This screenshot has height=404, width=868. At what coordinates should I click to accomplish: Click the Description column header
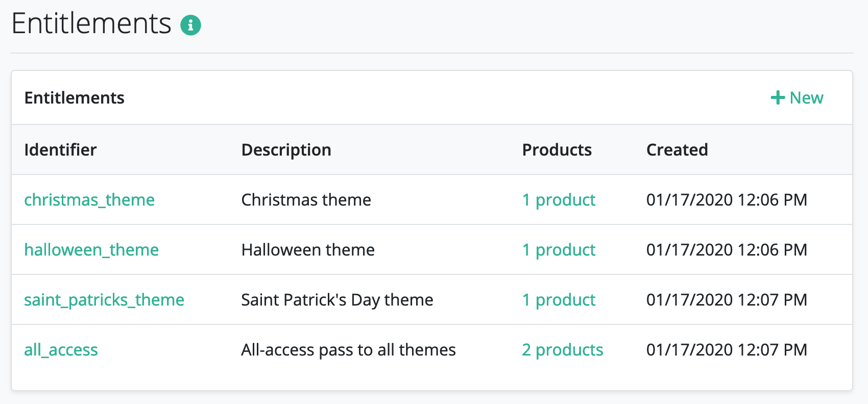[286, 149]
